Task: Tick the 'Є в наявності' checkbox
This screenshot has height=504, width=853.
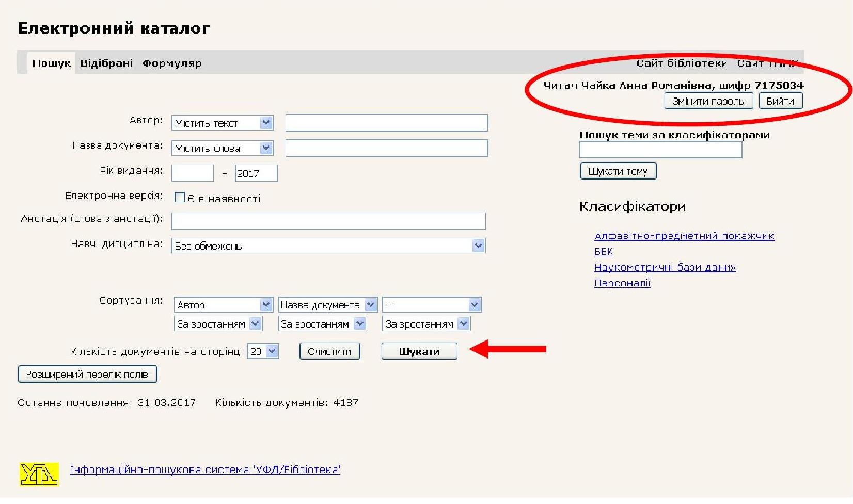Action: pyautogui.click(x=180, y=198)
